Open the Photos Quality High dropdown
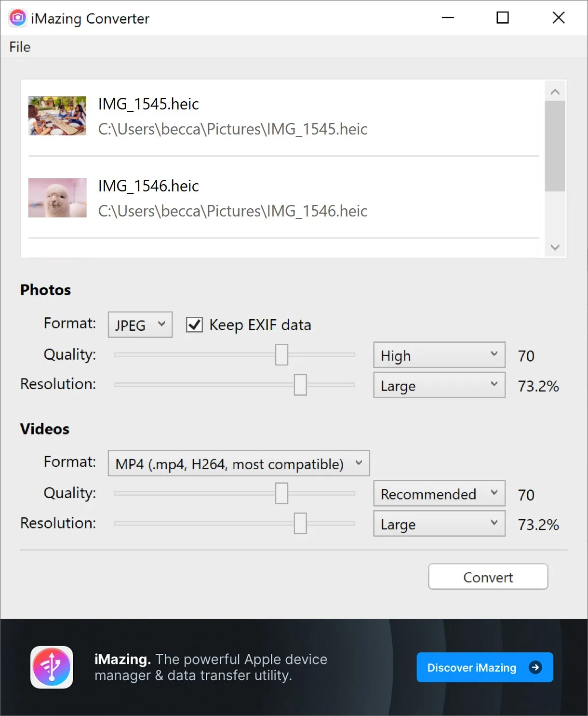 tap(439, 355)
